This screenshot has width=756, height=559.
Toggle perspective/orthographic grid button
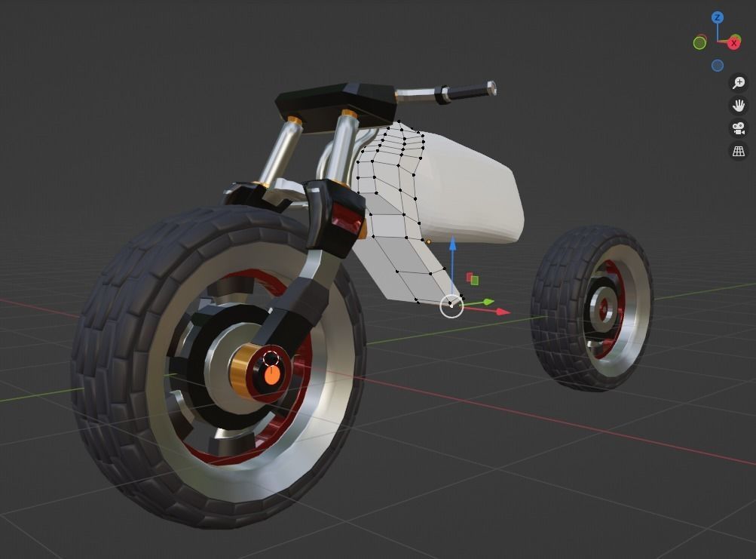pyautogui.click(x=739, y=151)
